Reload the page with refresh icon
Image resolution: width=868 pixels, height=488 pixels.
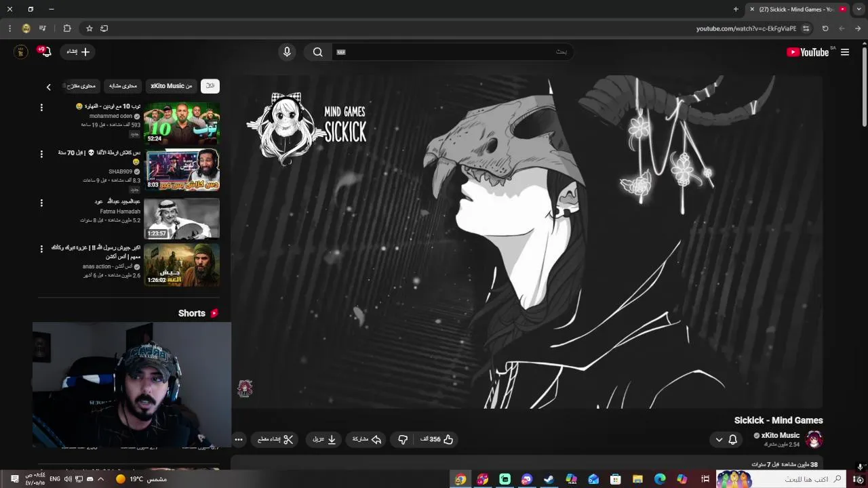pos(825,28)
